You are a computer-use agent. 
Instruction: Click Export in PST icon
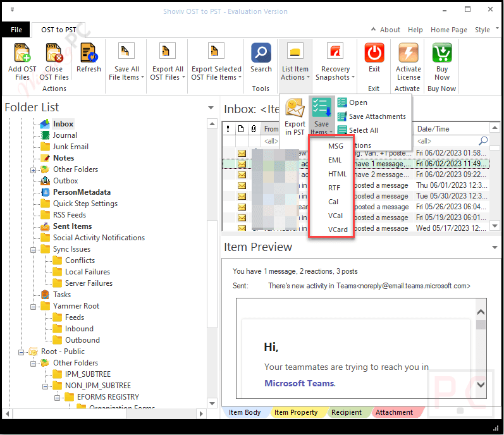[x=295, y=108]
